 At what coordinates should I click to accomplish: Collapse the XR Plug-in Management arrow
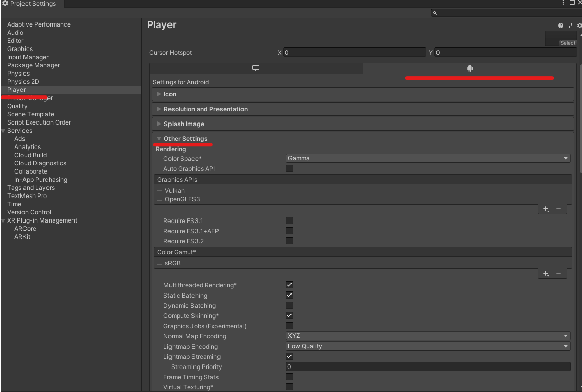pyautogui.click(x=3, y=220)
